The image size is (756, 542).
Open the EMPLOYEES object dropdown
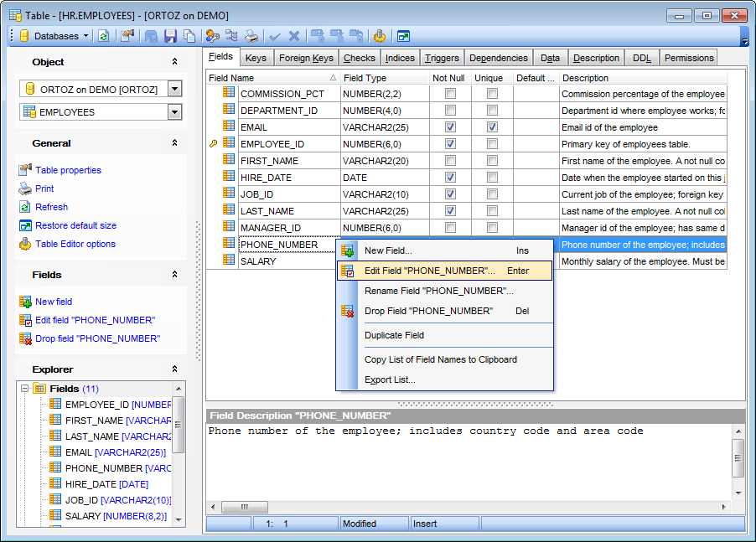click(x=174, y=112)
